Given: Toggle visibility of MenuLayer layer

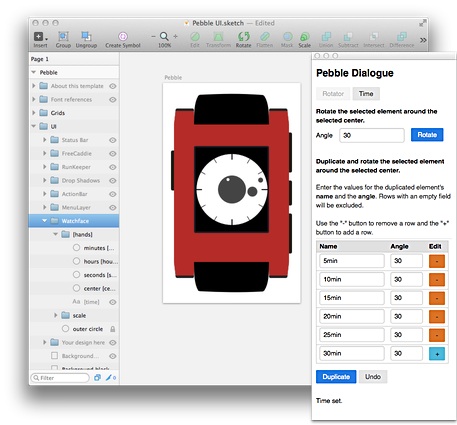Looking at the screenshot, I should coord(113,207).
